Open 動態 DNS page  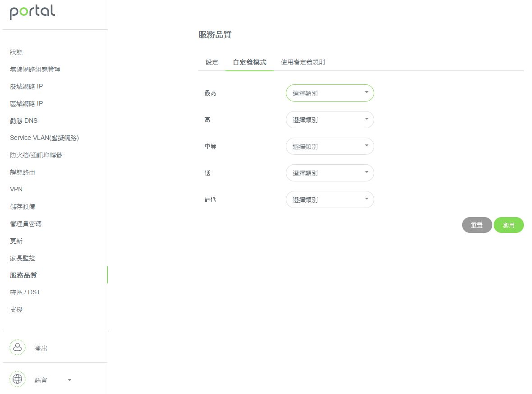click(24, 121)
